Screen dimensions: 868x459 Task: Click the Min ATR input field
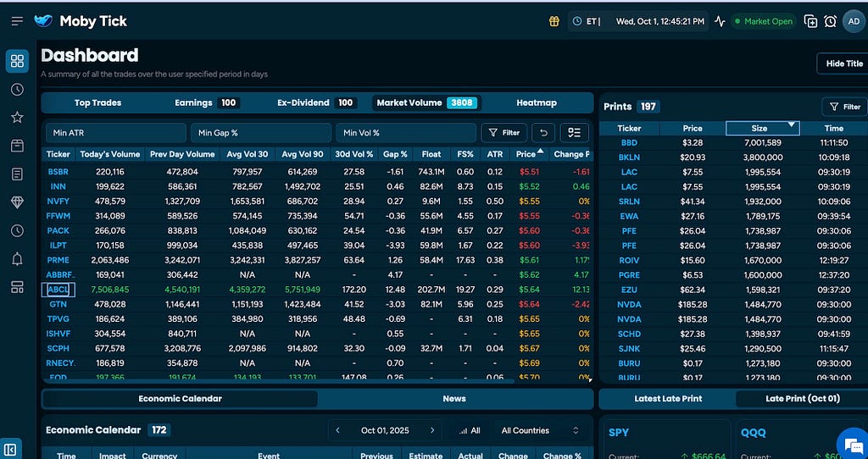click(115, 133)
